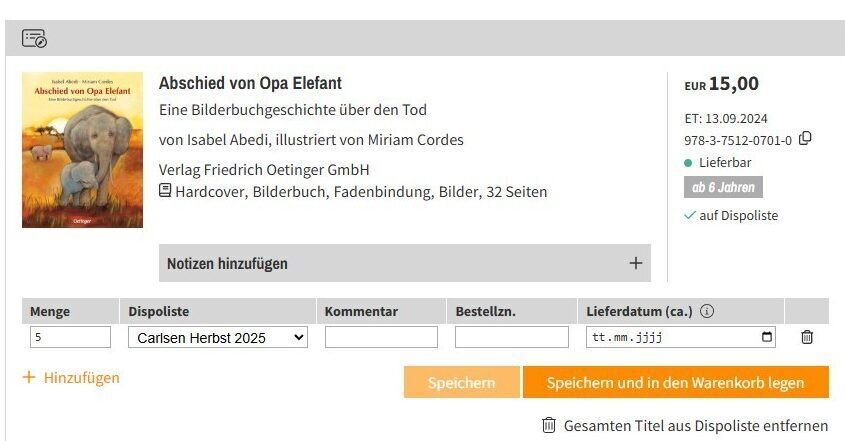Screen dimensions: 845x441
Task: Click 'Speichern und in den Warenkorb legen'
Action: pos(675,382)
